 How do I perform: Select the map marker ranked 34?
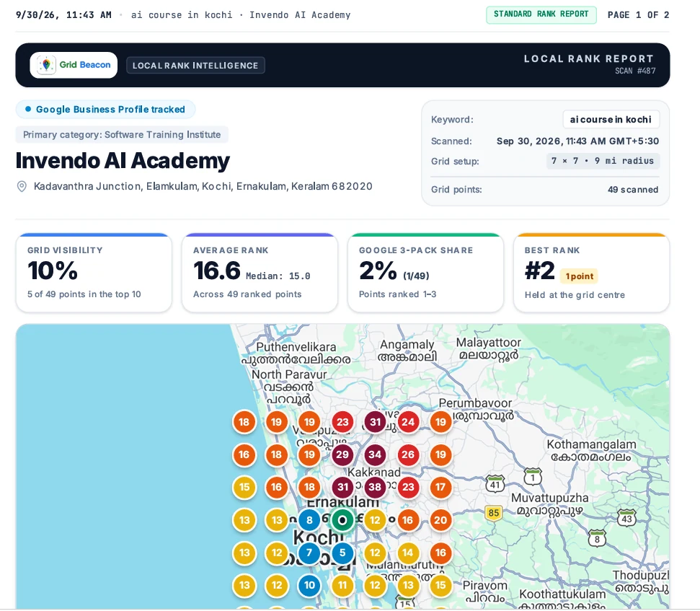(375, 454)
